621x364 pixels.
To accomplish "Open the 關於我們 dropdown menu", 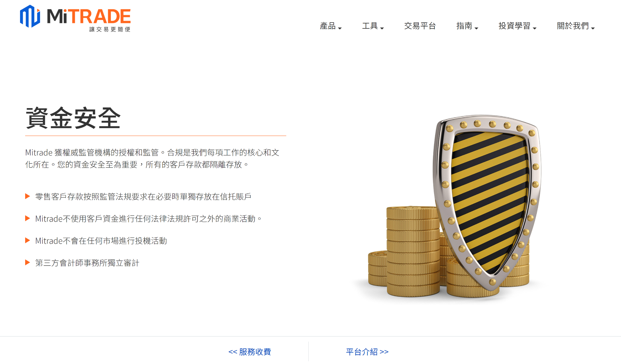I will [576, 26].
